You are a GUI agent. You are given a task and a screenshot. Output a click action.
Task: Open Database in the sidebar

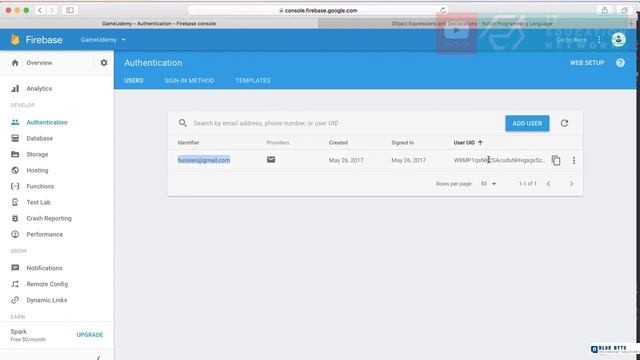pos(40,138)
